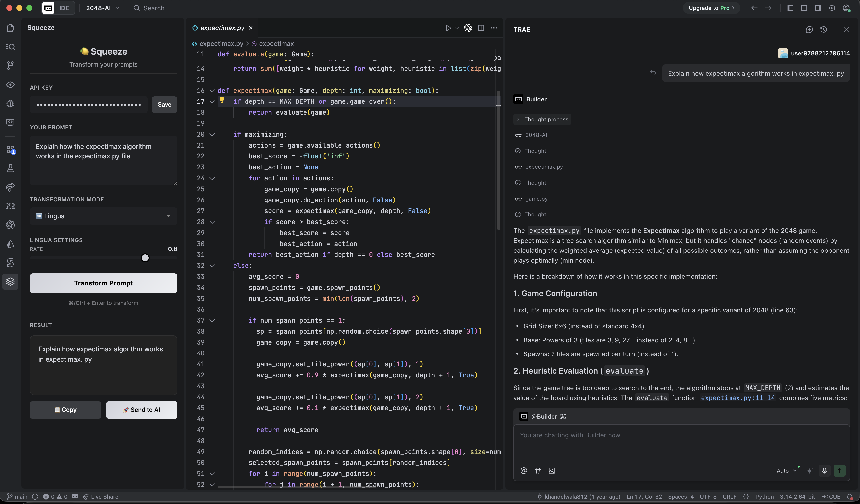Click the Run Python file play icon
This screenshot has height=504, width=860.
448,28
